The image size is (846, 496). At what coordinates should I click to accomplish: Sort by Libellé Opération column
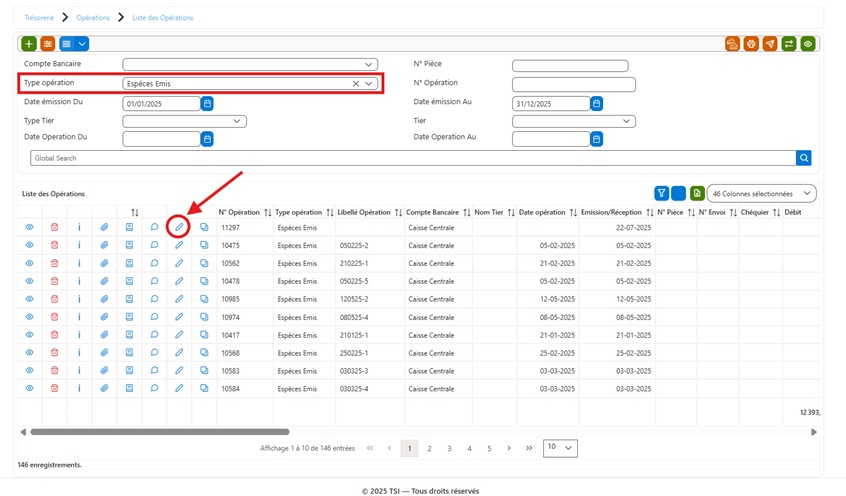click(x=398, y=213)
